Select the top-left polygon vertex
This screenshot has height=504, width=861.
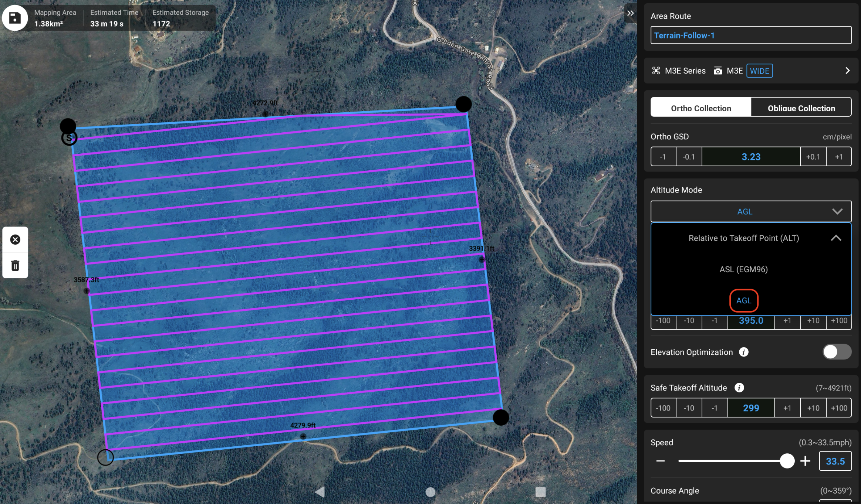coord(68,126)
